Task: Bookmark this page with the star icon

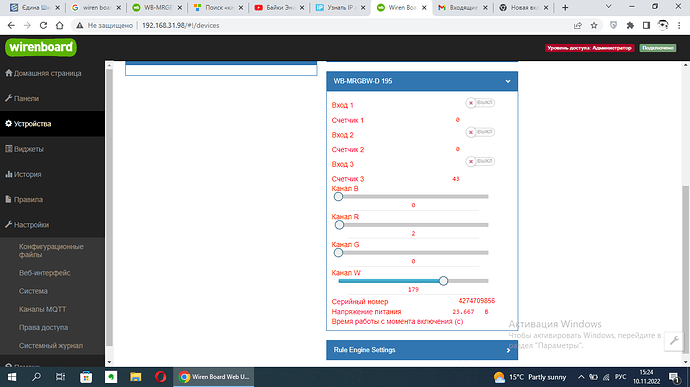Action: tap(594, 26)
